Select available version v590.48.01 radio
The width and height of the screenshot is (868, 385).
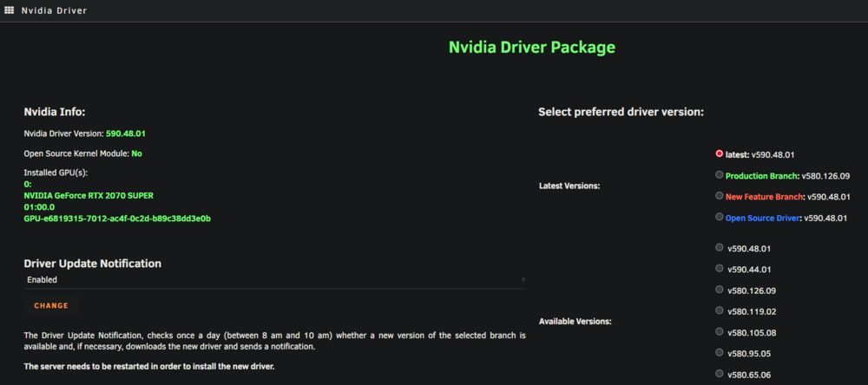[719, 248]
